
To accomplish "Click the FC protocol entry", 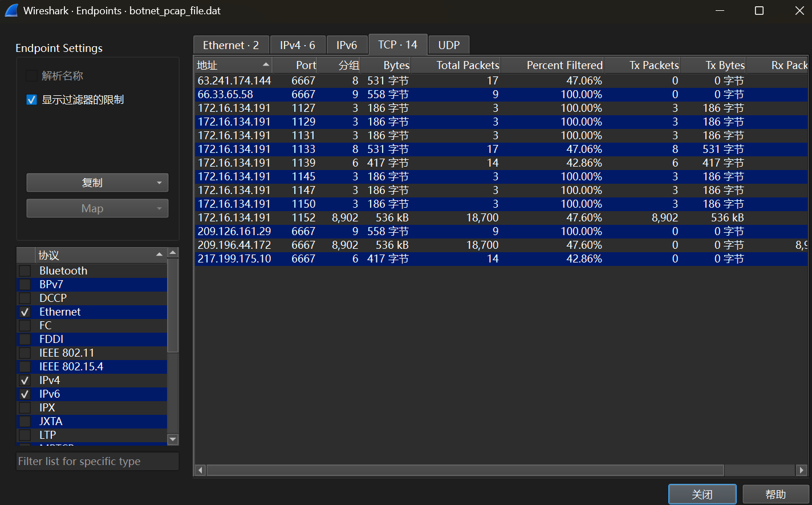I will click(46, 325).
